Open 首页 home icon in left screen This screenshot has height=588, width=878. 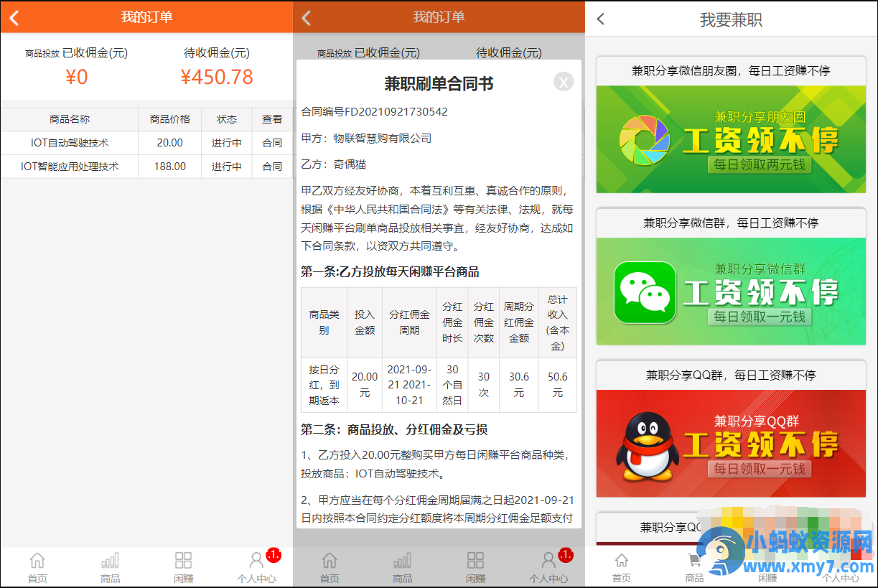pos(37,566)
